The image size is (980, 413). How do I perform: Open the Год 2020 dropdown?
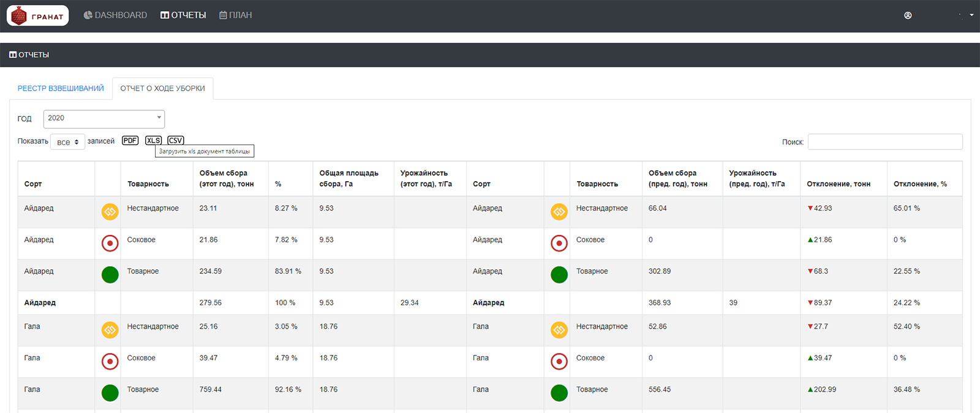coord(104,119)
